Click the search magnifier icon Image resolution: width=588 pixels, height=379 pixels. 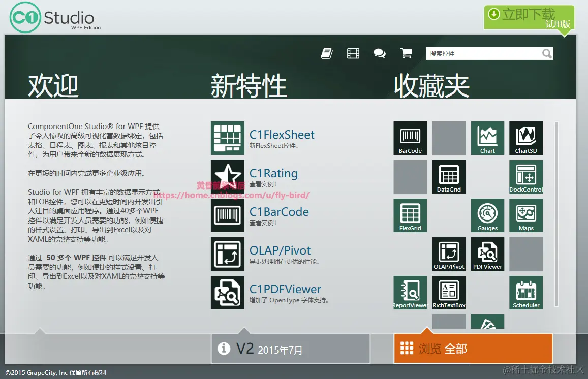[547, 54]
